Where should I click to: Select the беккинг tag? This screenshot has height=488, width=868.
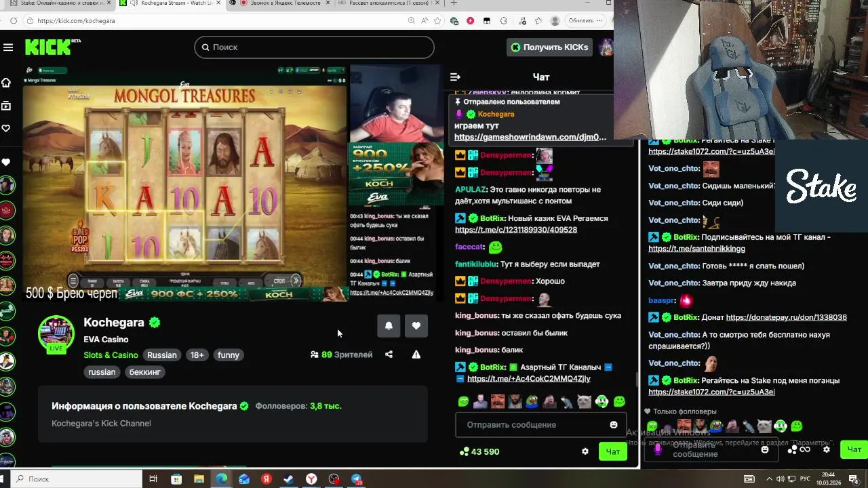pos(145,372)
